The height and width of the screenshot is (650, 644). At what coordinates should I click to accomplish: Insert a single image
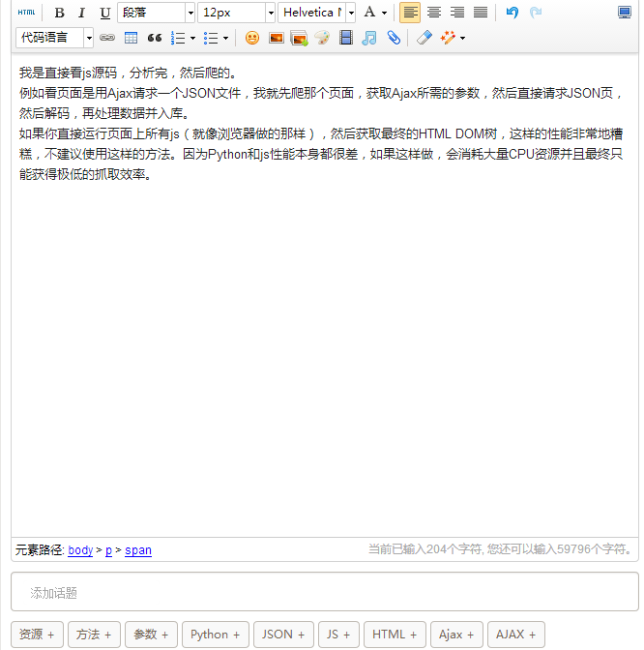coord(276,38)
